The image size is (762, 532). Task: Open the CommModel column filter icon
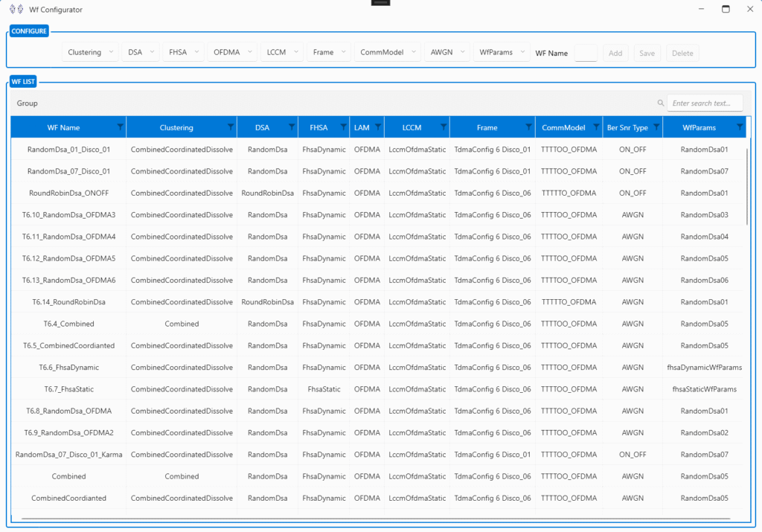pyautogui.click(x=596, y=127)
